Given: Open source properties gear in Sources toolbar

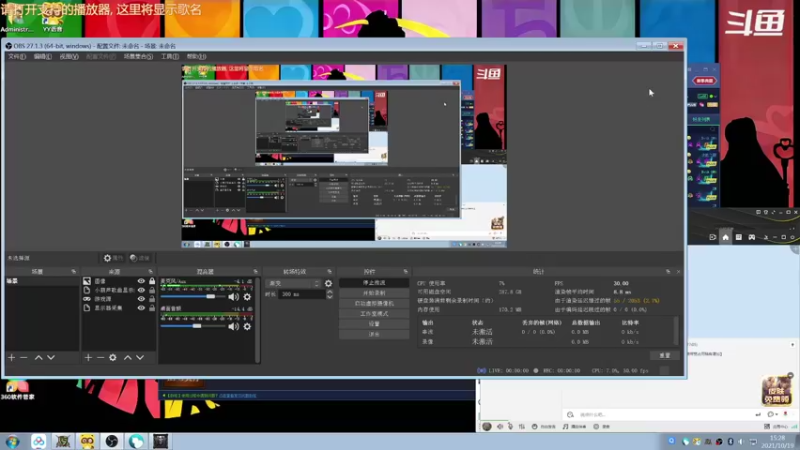Looking at the screenshot, I should [113, 358].
